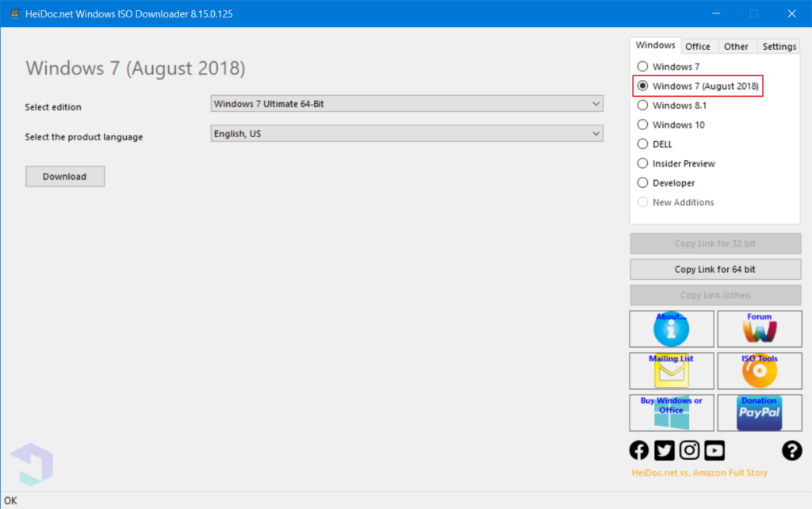Viewport: 812px width, 509px height.
Task: Open the edition list arrow
Action: [595, 103]
